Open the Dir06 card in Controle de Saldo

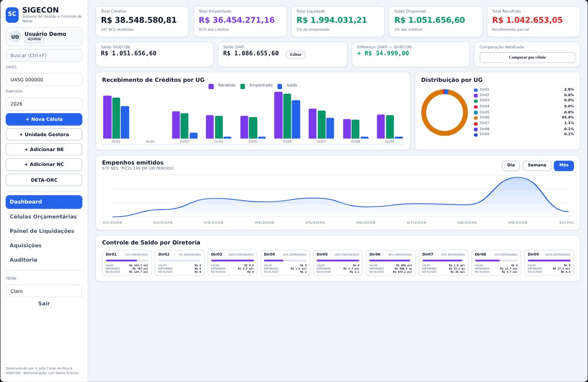coord(391,263)
